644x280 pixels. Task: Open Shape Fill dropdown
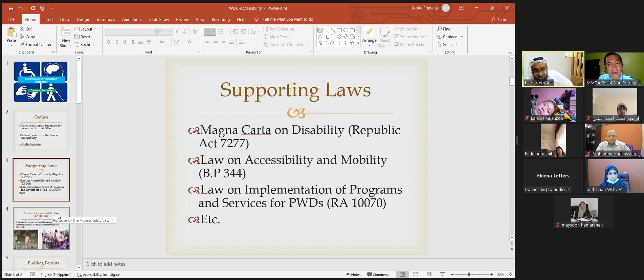407,29
